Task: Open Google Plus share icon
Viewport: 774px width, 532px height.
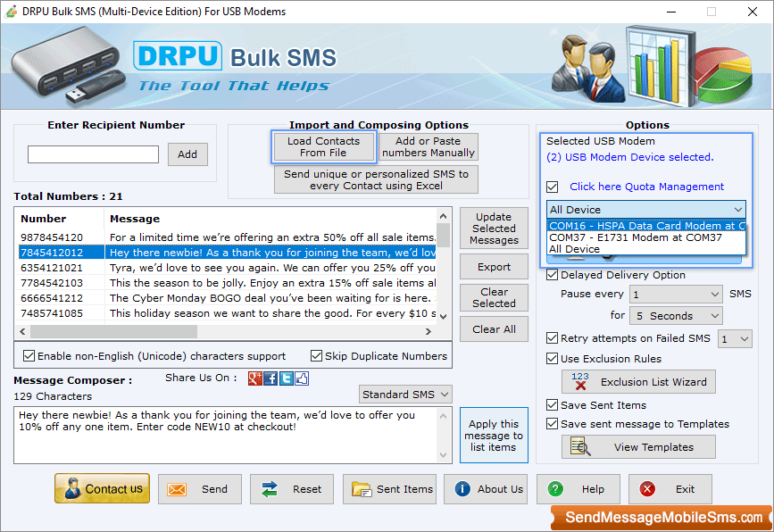Action: [255, 378]
